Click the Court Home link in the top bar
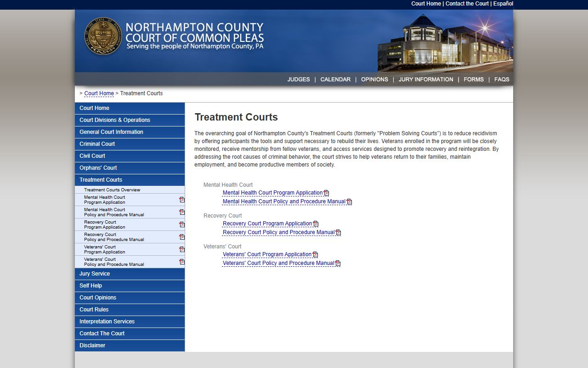Viewport: 588px width, 368px height. point(426,4)
